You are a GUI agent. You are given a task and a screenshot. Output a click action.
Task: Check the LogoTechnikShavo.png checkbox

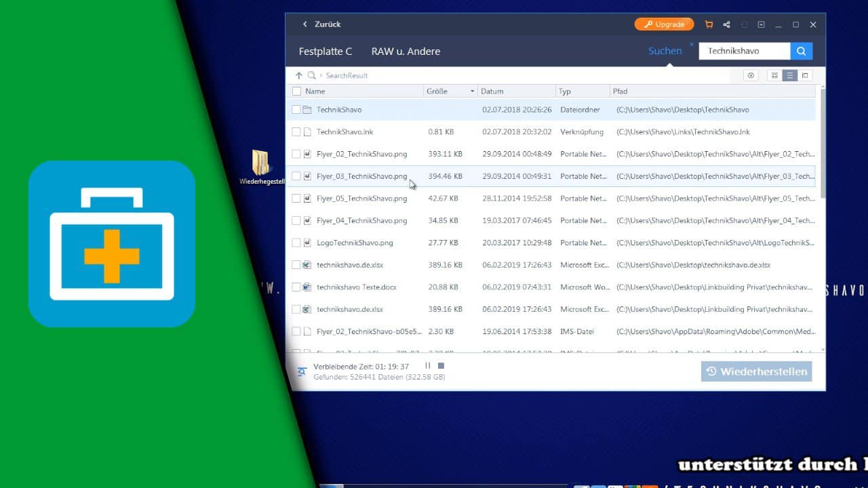pos(296,243)
